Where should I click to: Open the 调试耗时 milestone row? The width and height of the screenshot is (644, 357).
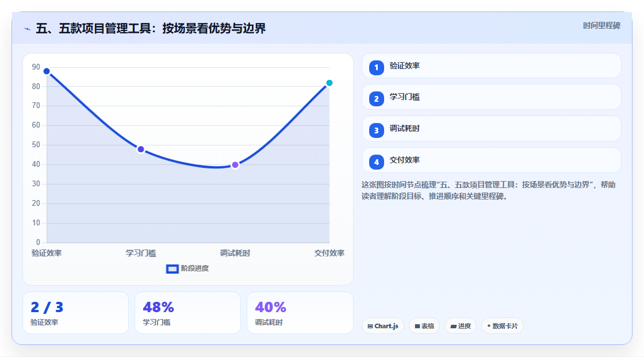(491, 129)
